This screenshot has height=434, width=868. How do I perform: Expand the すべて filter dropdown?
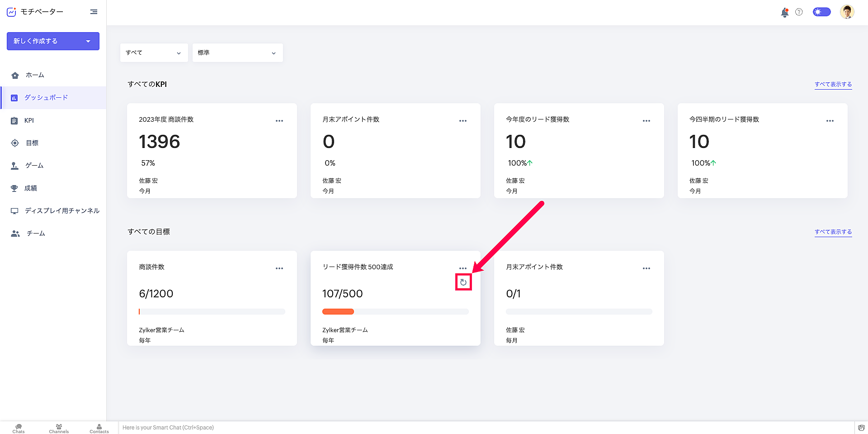pyautogui.click(x=154, y=53)
